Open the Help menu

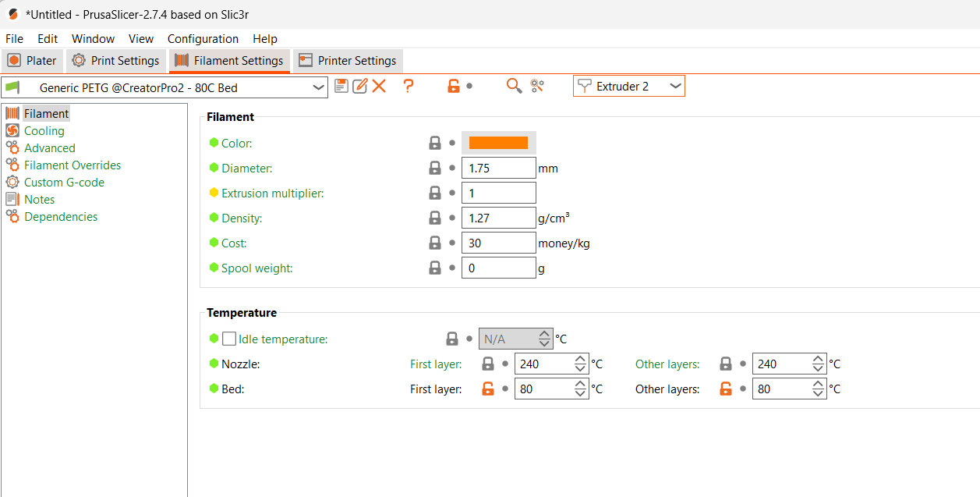pyautogui.click(x=265, y=38)
